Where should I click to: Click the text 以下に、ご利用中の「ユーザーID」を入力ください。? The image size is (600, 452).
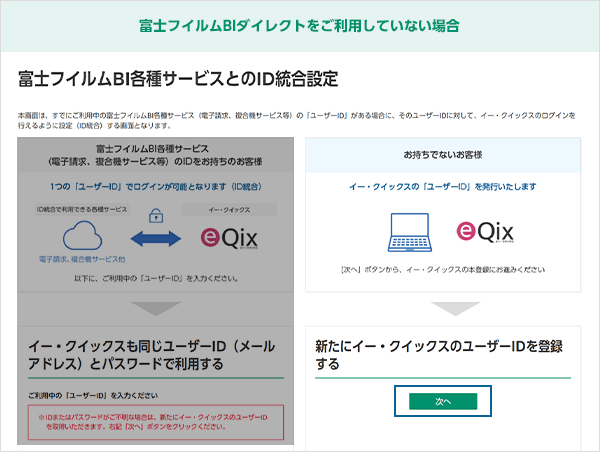coord(156,279)
